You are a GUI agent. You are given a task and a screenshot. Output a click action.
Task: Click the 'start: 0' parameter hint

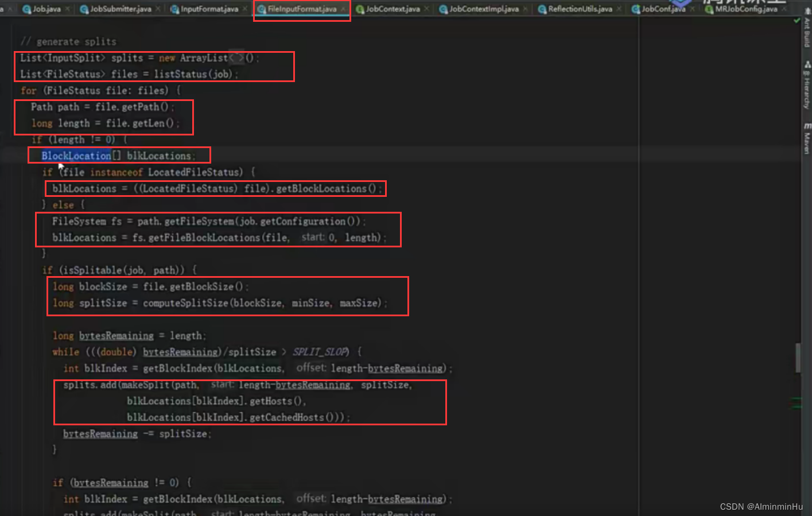pyautogui.click(x=319, y=237)
